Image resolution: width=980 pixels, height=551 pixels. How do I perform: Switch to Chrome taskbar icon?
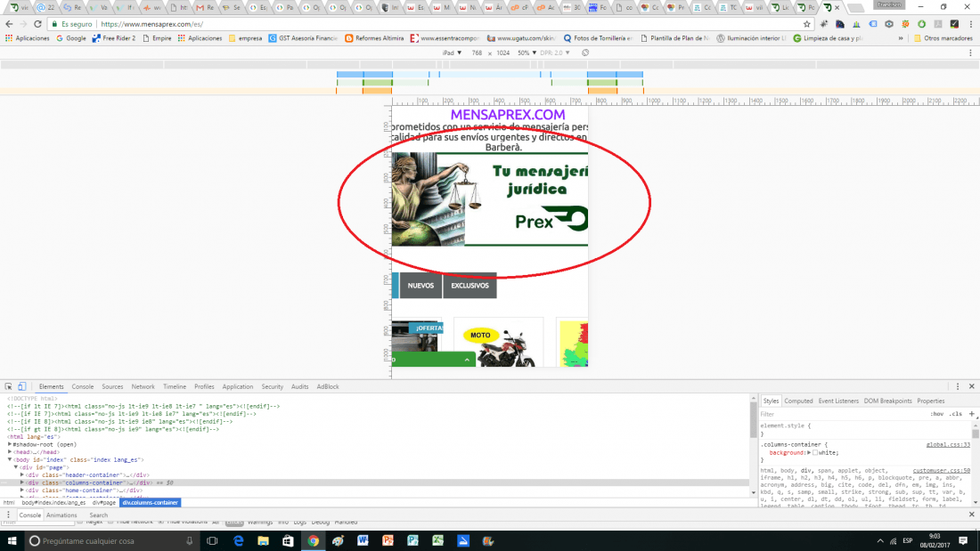pos(313,541)
